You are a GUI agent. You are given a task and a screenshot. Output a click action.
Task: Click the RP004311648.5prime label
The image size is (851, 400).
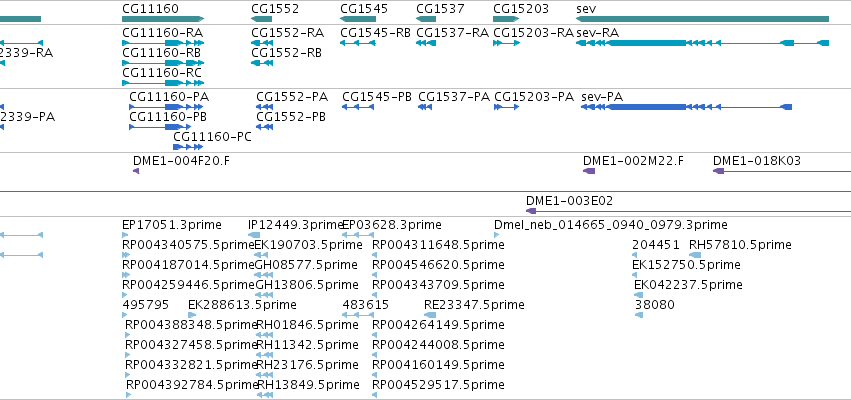[439, 245]
